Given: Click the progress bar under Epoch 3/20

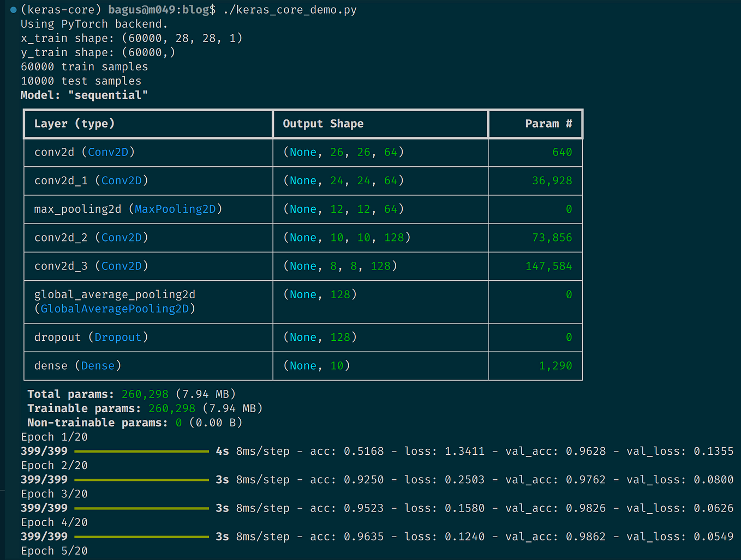Looking at the screenshot, I should pos(141,508).
